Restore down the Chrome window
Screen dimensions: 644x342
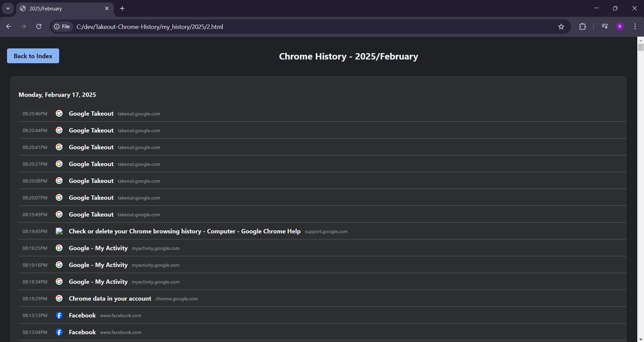tap(615, 8)
